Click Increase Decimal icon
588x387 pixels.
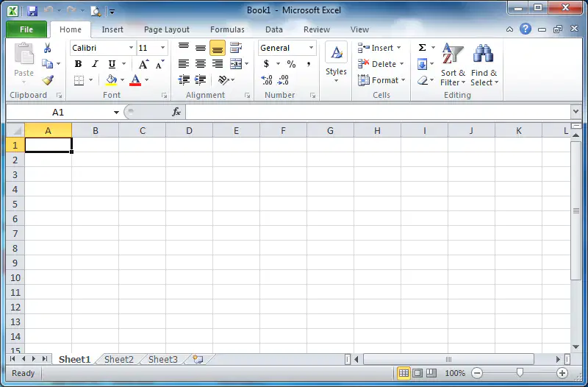pos(267,80)
